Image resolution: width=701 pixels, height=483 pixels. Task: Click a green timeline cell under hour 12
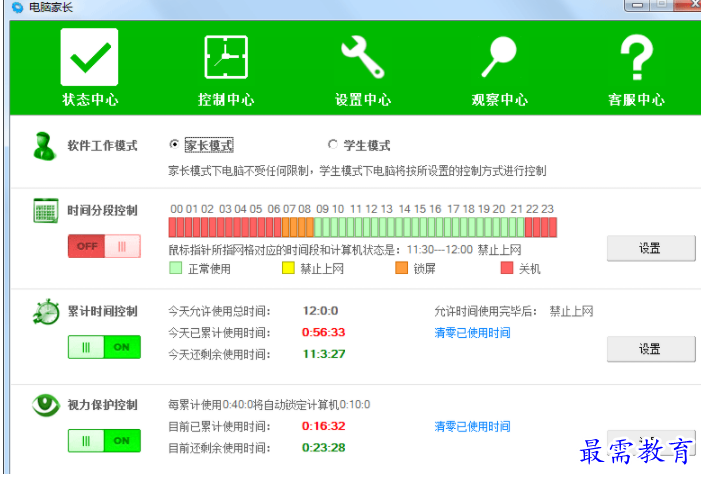click(x=367, y=227)
